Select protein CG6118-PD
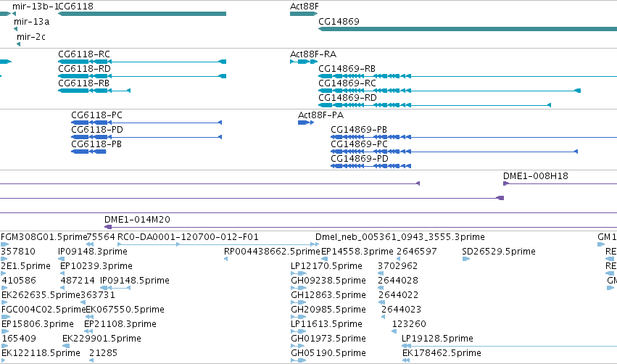This screenshot has height=364, width=617. point(146,137)
